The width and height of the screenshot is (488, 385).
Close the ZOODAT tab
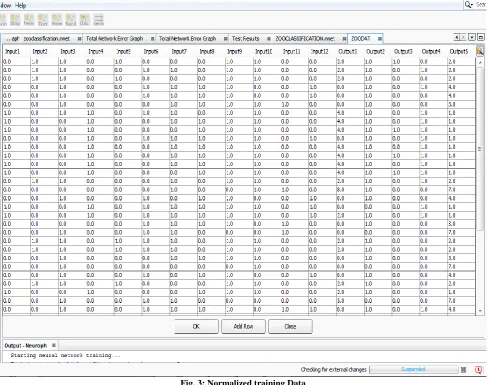[380, 39]
